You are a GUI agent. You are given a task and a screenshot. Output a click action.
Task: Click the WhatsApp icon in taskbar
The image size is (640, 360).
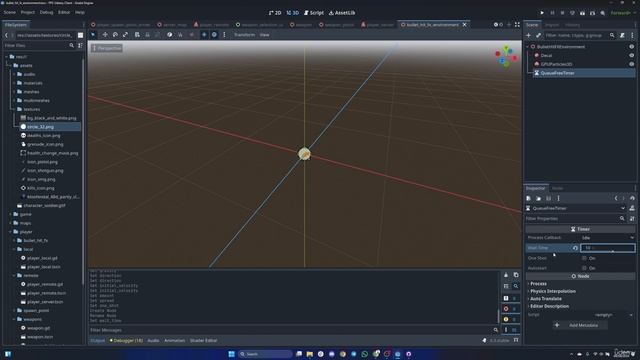[364, 354]
